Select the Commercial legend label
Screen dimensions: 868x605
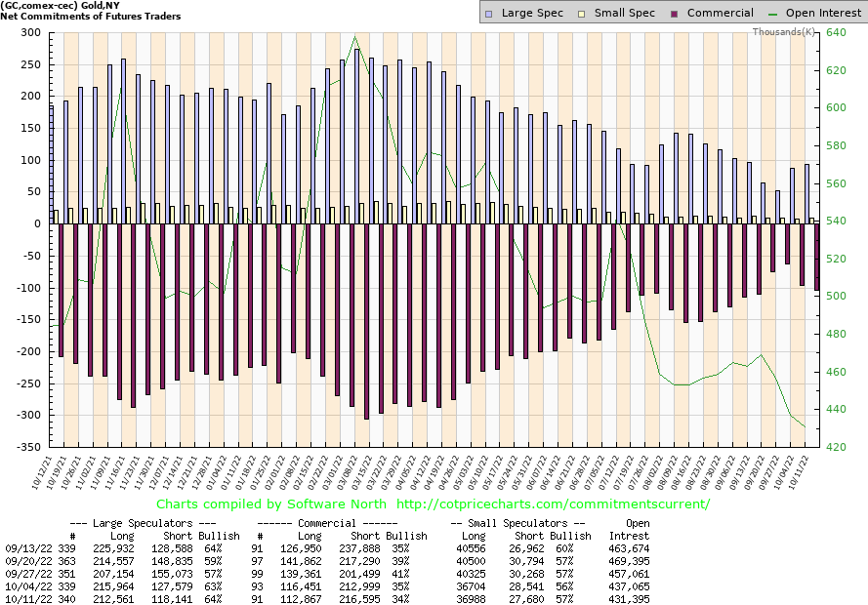point(720,13)
